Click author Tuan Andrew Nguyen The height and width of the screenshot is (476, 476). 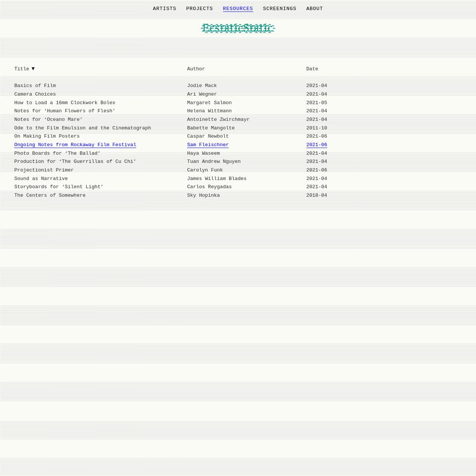(x=214, y=161)
